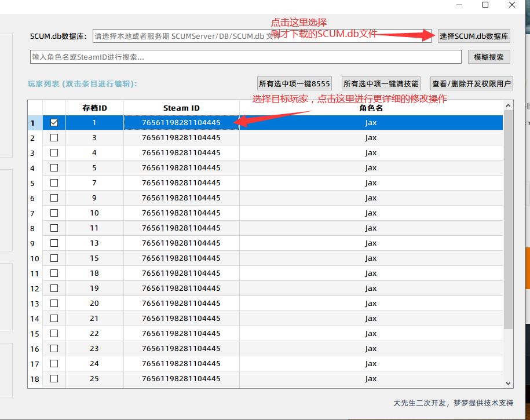The height and width of the screenshot is (420, 530).
Task: Check the checkbox for 存档ID 13
Action: click(54, 243)
